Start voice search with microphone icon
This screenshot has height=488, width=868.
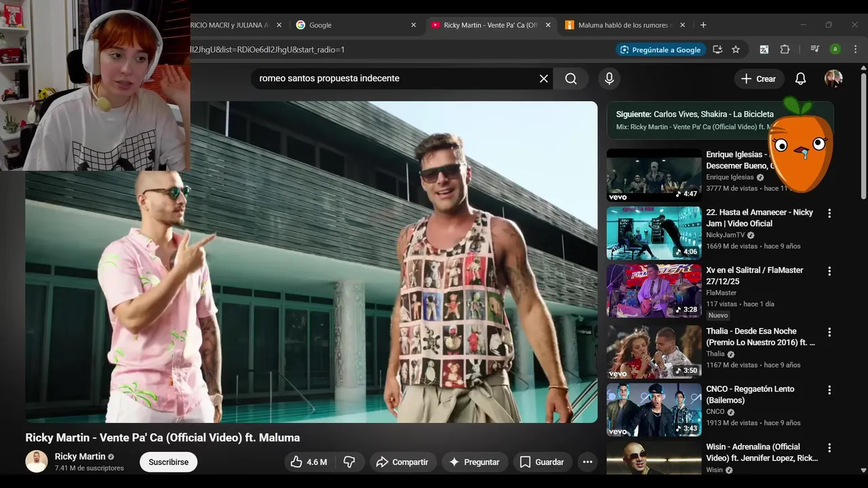click(609, 79)
